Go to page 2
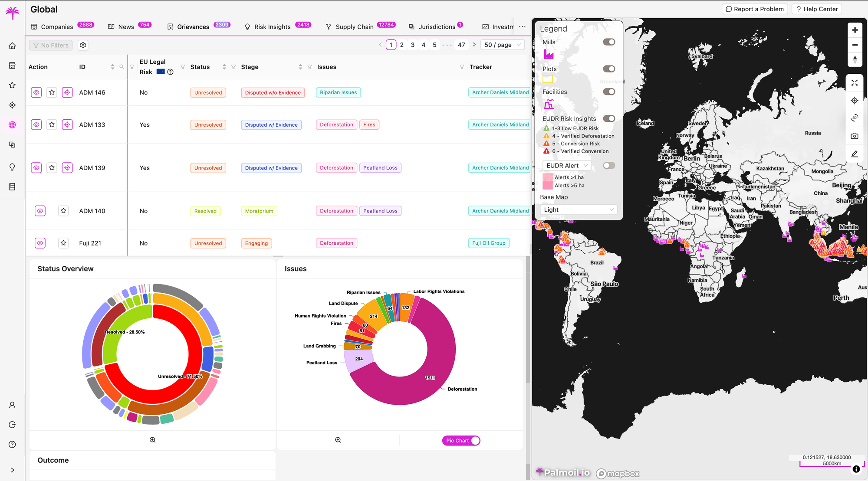Screen dimensions: 868x481 pos(402,45)
